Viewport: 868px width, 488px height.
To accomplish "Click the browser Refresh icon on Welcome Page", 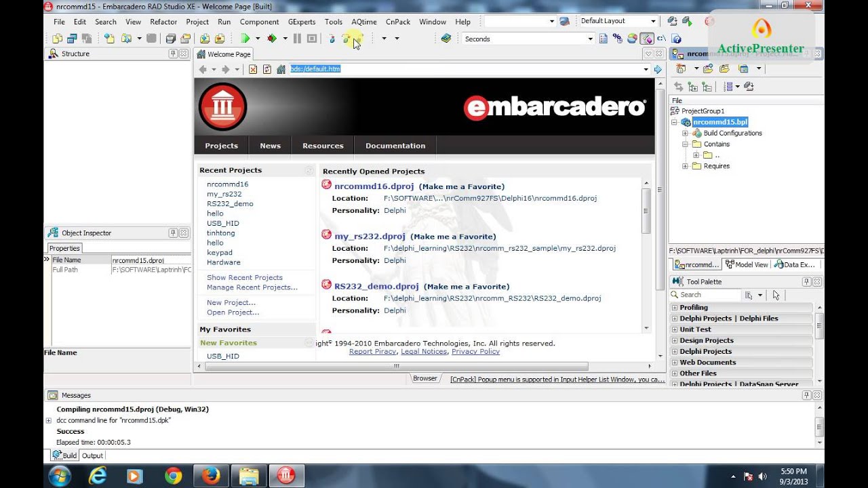I will tap(267, 69).
